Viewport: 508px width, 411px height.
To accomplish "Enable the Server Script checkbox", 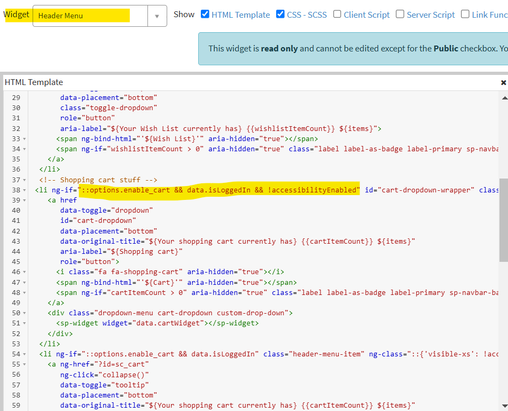I will coord(400,14).
